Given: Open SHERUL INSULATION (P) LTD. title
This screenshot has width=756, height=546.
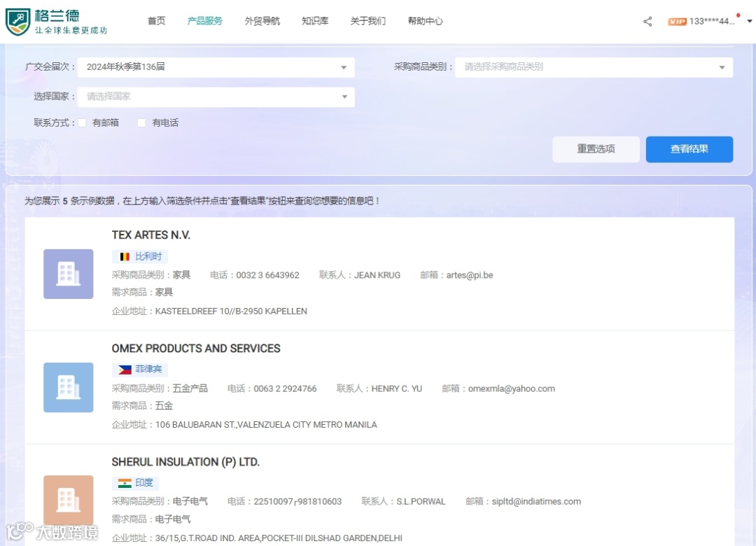Looking at the screenshot, I should pos(185,461).
